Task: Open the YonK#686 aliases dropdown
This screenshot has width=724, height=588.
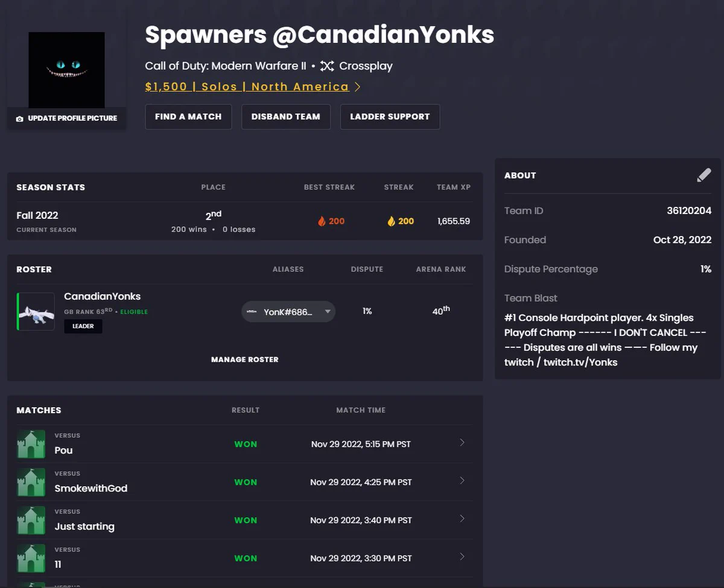Action: click(x=288, y=312)
